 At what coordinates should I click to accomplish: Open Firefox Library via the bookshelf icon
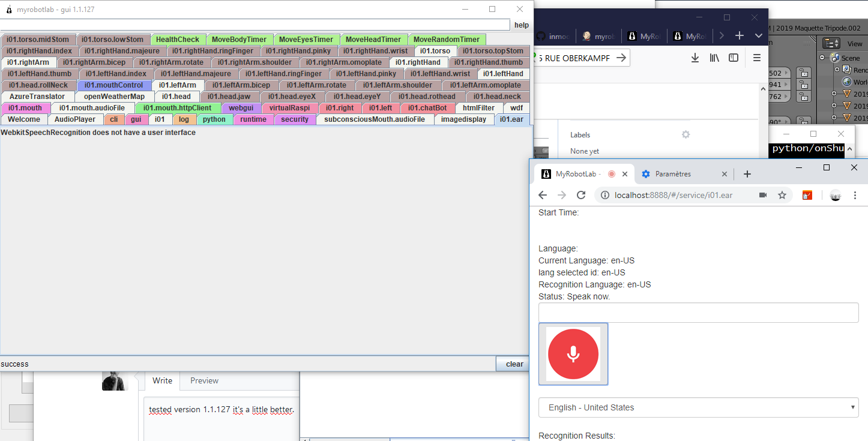pyautogui.click(x=715, y=58)
